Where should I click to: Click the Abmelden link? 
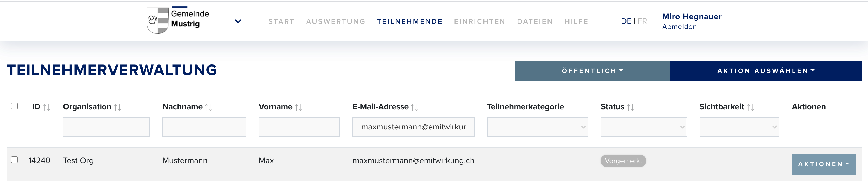(x=679, y=27)
